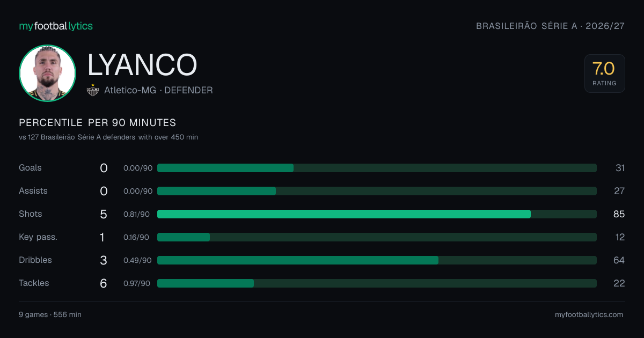This screenshot has width=644, height=338.
Task: Select the Dribbles stat label
Action: click(35, 260)
